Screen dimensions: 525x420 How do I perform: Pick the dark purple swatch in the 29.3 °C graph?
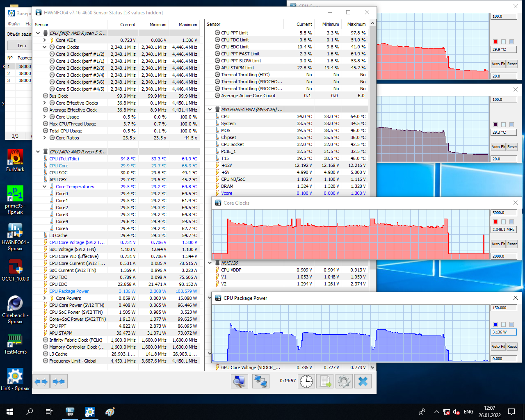click(495, 125)
